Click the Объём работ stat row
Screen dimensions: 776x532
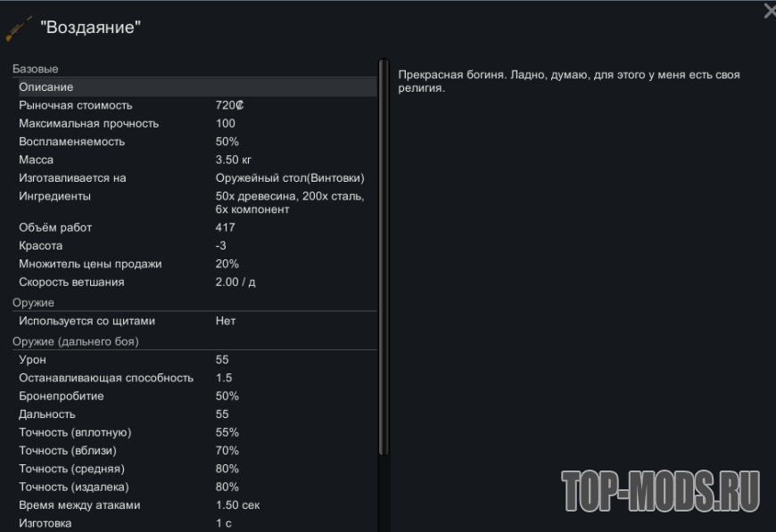click(196, 227)
